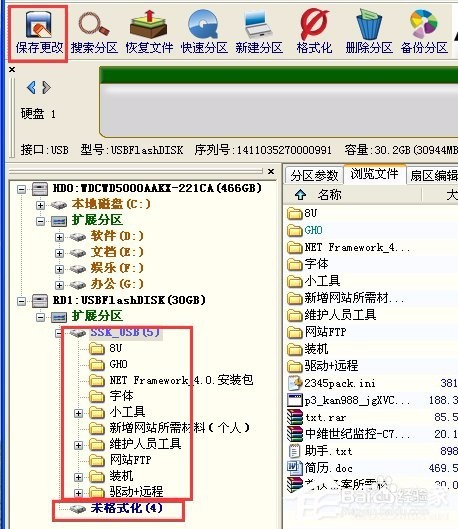Viewport: 458px width, 529px height.
Task: Select 软件 (D:) partition in tree
Action: tap(117, 236)
